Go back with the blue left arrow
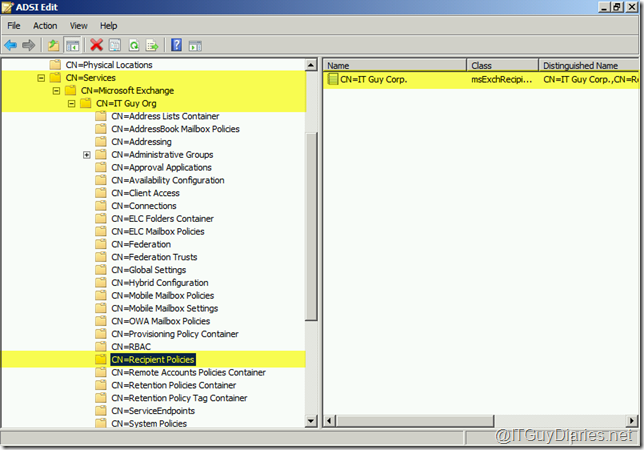The width and height of the screenshot is (644, 450). click(11, 45)
